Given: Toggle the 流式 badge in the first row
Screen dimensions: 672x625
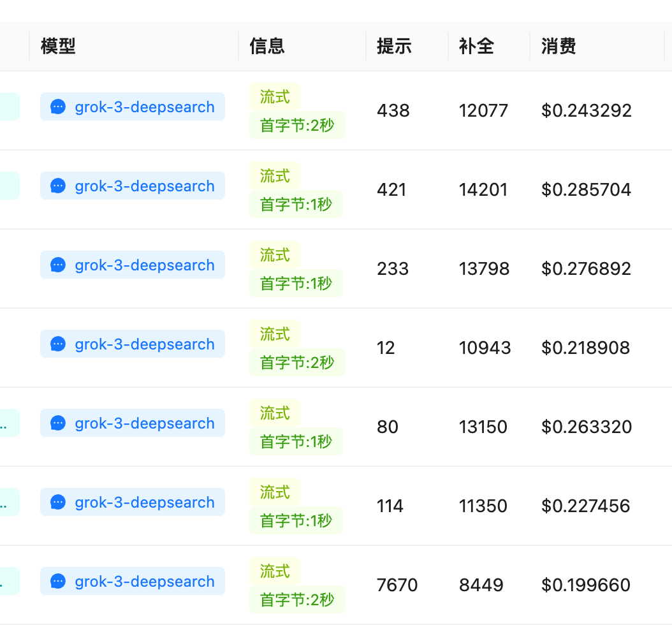Looking at the screenshot, I should (x=275, y=96).
